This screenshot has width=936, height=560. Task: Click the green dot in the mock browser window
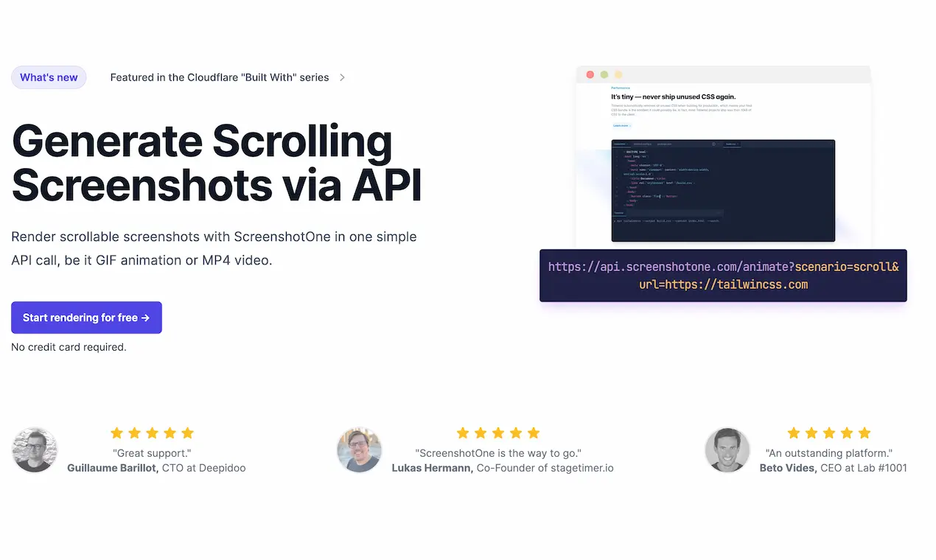click(604, 74)
